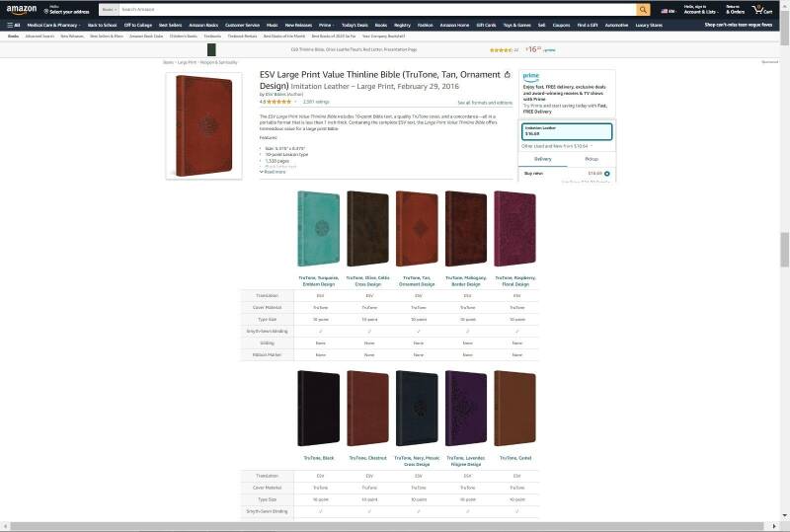
Task: Open the Luxury Stores nav item
Action: [x=649, y=26]
